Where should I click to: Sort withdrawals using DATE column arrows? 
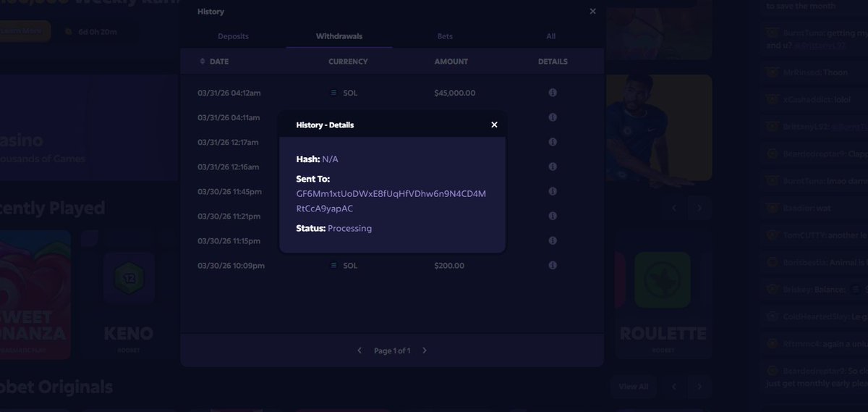click(x=202, y=62)
